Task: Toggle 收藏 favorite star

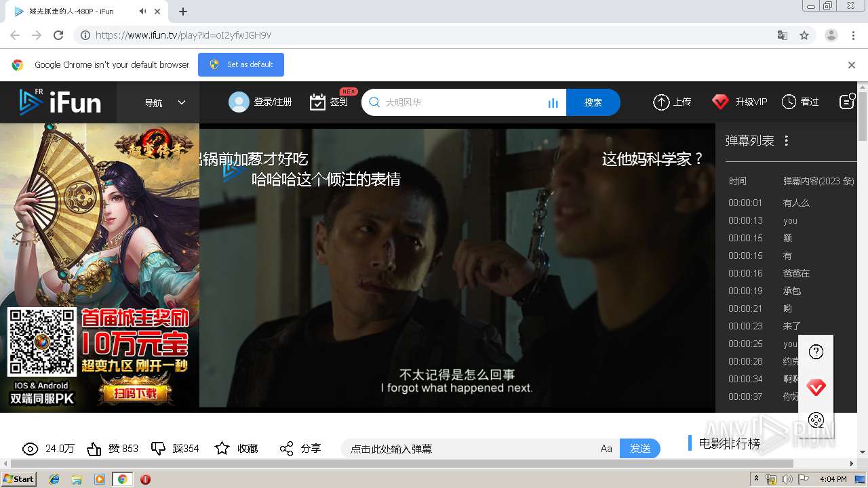Action: tap(222, 448)
